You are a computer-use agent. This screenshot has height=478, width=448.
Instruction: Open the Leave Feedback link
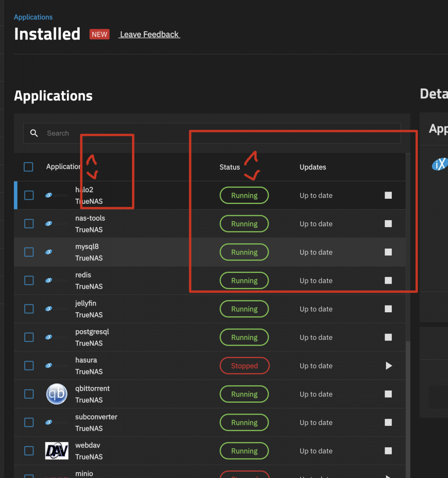pos(149,35)
